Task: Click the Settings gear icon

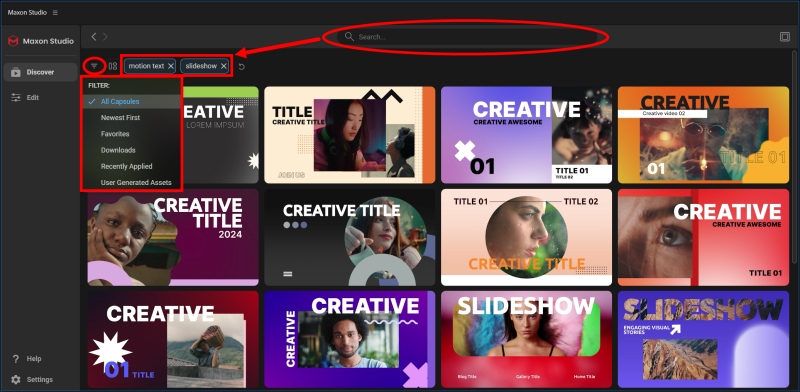Action: click(x=16, y=380)
